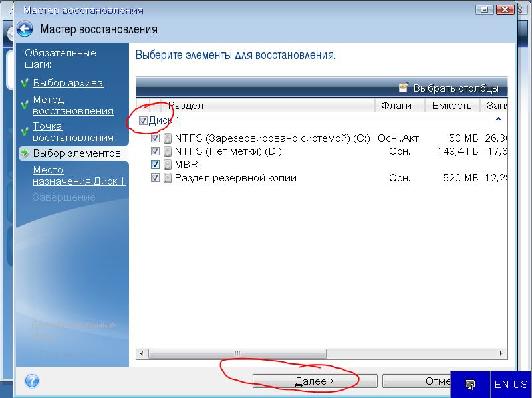Screen dimensions: 532x398
Task: Uncheck the NTFS (C:) partition checkbox
Action: tap(156, 138)
